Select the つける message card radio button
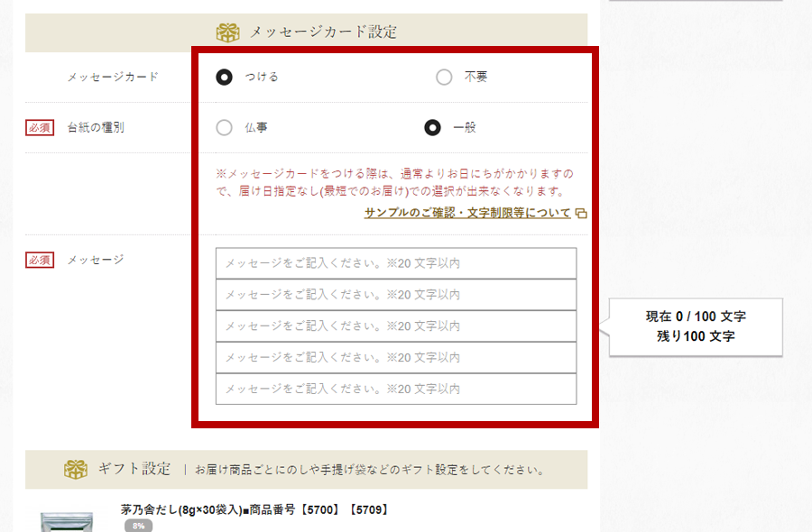812x532 pixels. (x=224, y=78)
